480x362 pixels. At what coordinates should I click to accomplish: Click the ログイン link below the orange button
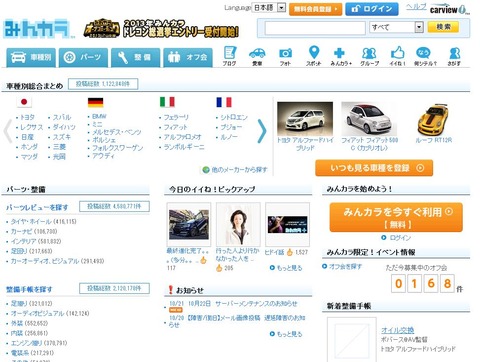tap(400, 238)
